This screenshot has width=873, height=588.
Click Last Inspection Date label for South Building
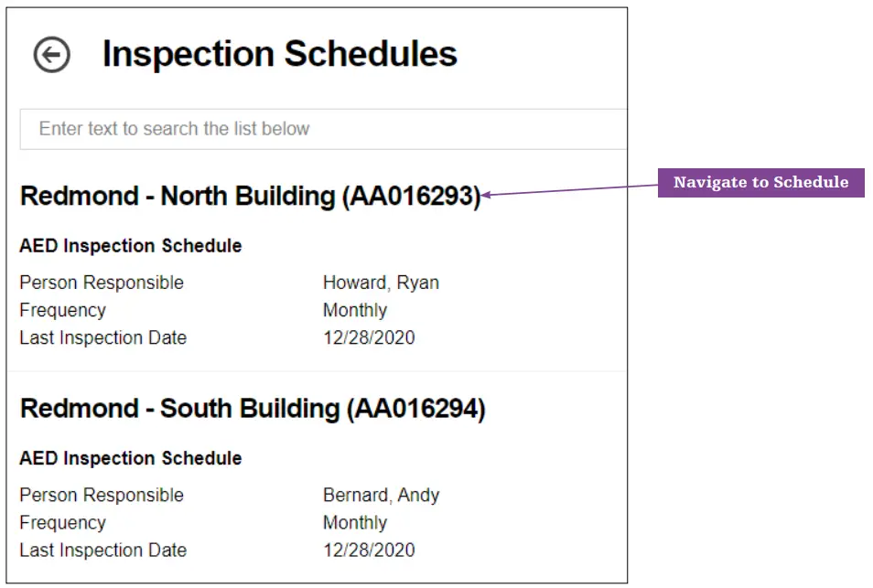[x=102, y=551]
